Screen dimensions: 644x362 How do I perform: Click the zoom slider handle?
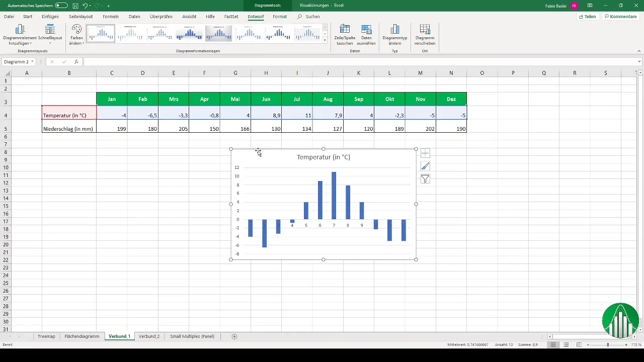(608, 345)
